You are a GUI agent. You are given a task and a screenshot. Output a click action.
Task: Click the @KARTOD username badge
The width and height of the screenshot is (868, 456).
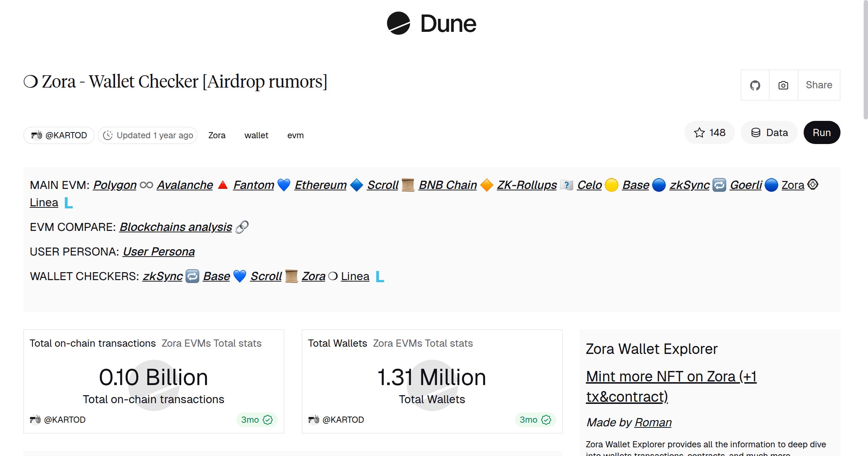click(59, 135)
